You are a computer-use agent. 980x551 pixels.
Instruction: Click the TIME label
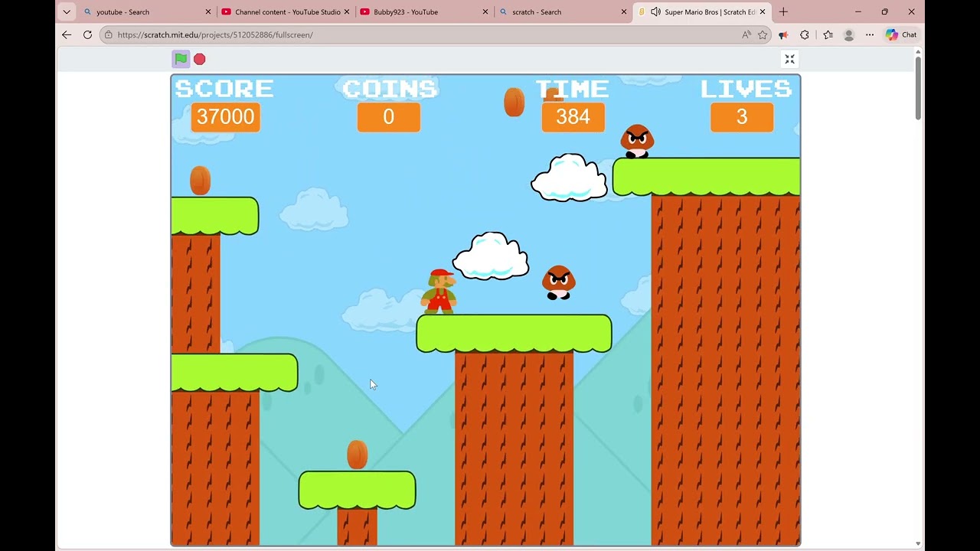pos(573,88)
